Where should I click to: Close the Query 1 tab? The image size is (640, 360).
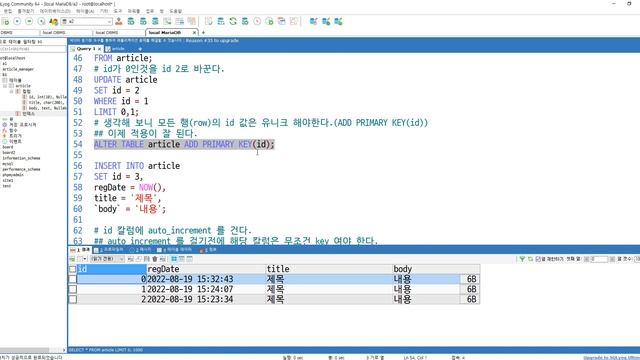click(x=99, y=49)
